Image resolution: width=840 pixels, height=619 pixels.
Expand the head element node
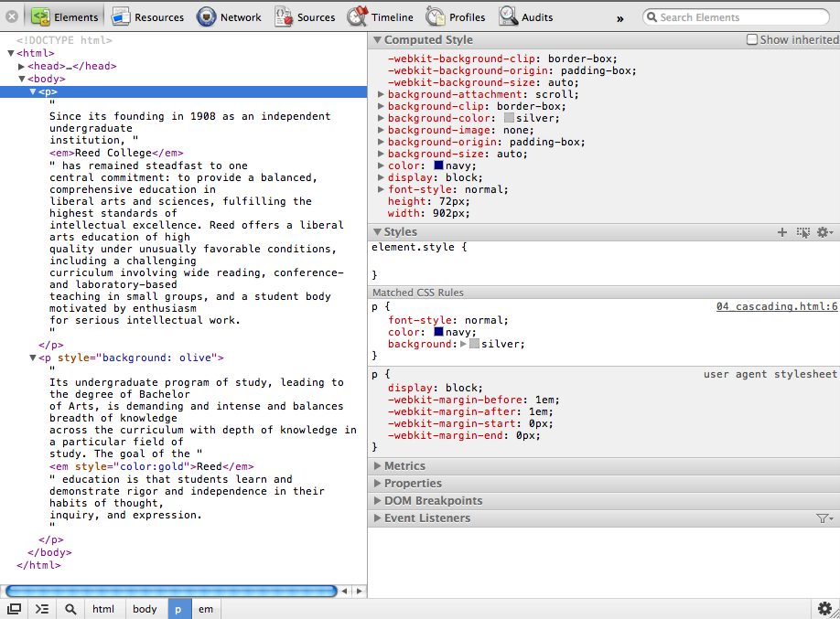(22, 67)
